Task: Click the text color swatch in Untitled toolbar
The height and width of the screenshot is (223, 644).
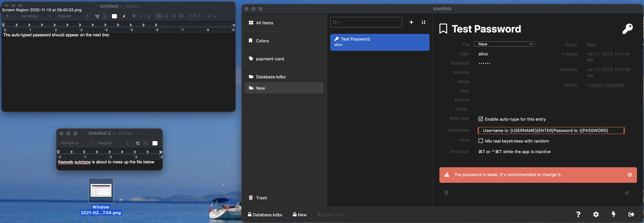Action: coord(114,16)
